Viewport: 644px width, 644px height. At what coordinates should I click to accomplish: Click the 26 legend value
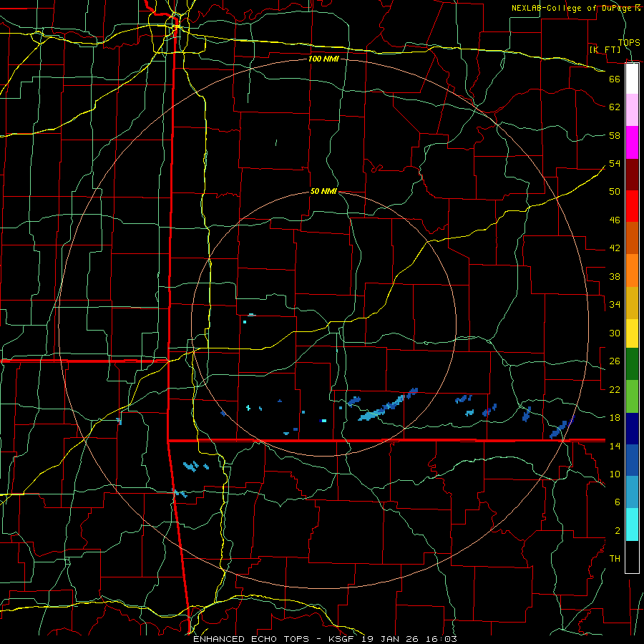[615, 361]
